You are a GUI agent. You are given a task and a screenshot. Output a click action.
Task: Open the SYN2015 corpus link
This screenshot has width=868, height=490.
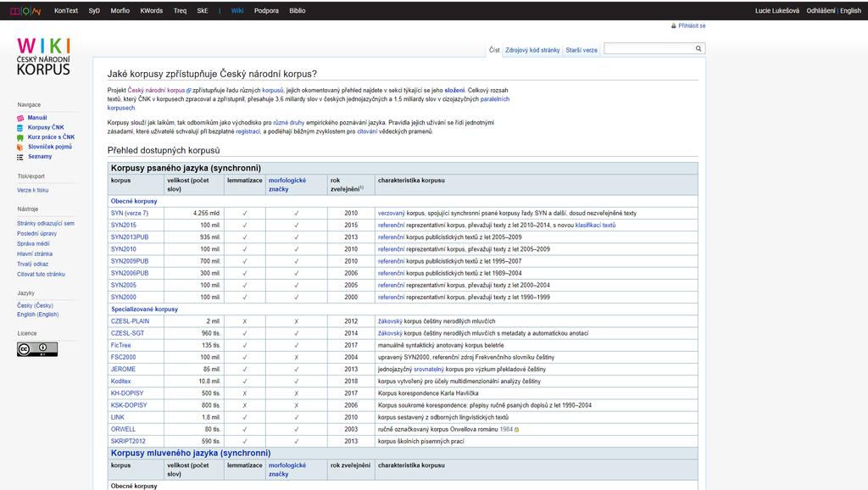(124, 226)
